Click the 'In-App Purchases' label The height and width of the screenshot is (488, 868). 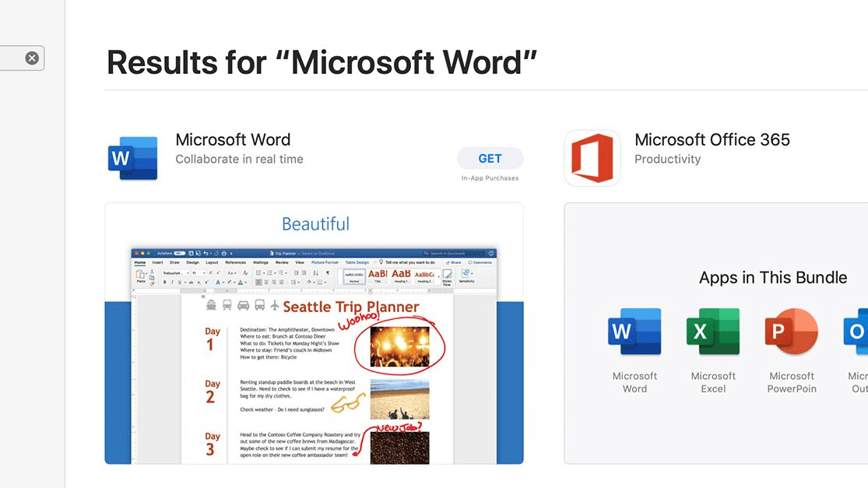[490, 178]
